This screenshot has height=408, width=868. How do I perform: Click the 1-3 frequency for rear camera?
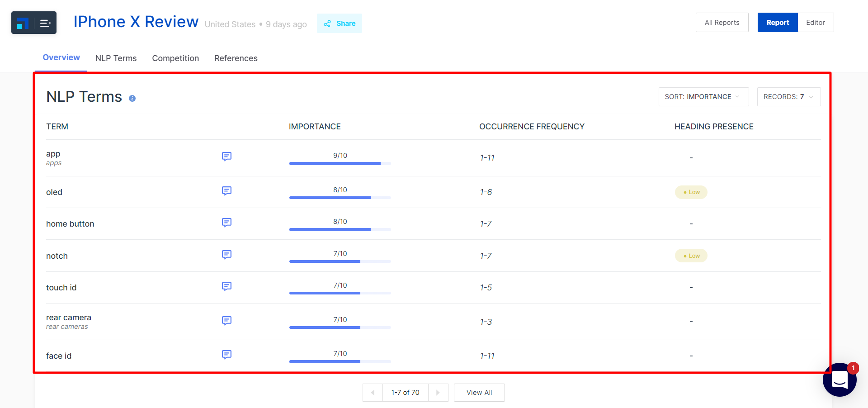(486, 322)
